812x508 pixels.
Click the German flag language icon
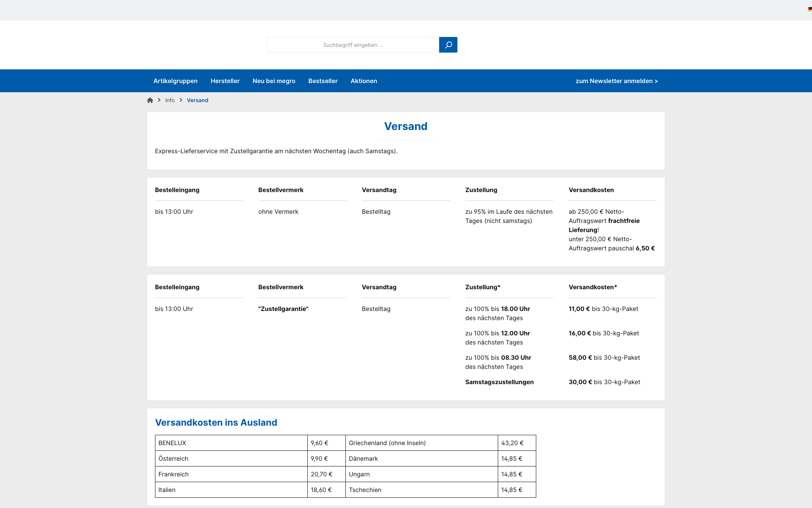[x=810, y=9]
